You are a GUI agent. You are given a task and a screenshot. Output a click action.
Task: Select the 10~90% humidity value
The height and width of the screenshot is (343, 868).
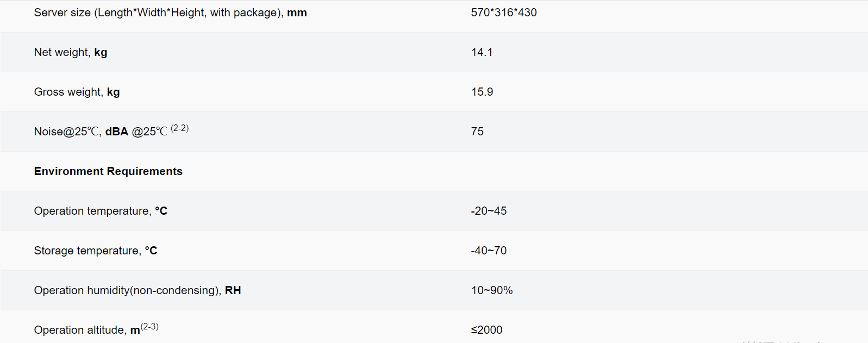point(492,290)
